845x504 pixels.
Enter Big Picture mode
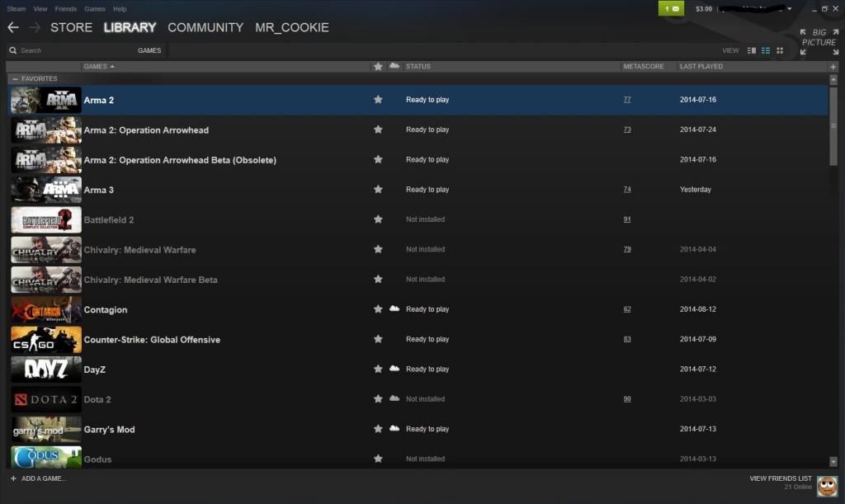click(x=819, y=41)
